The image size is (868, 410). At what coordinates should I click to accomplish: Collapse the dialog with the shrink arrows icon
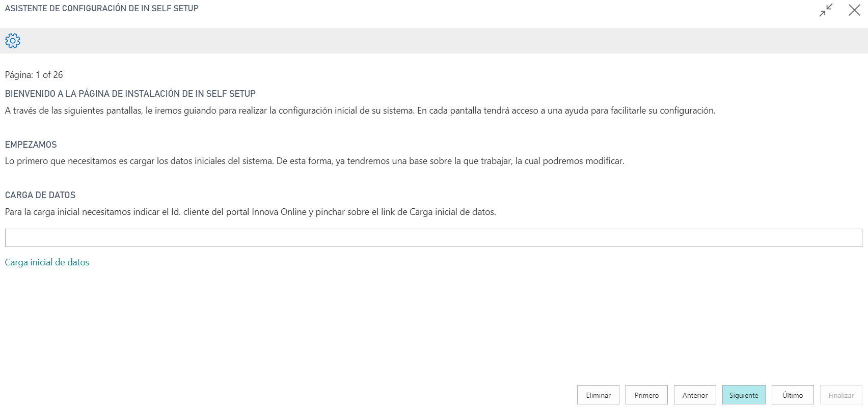(x=826, y=10)
